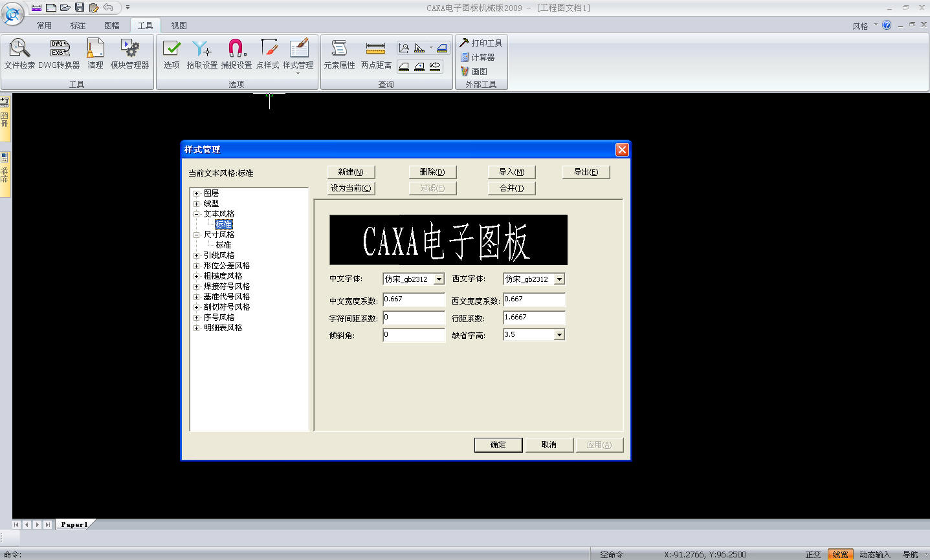Viewport: 930px width, 560px height.
Task: Open 元素属性 element properties query
Action: coord(339,54)
